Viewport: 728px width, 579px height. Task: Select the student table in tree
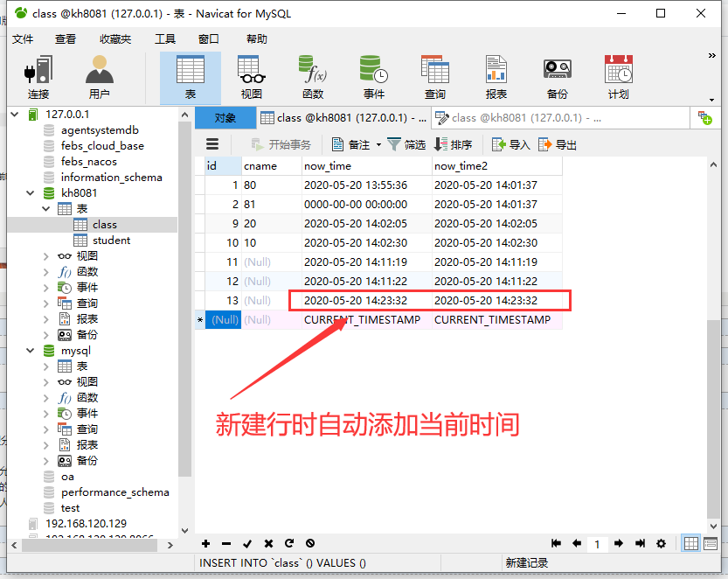tap(112, 241)
